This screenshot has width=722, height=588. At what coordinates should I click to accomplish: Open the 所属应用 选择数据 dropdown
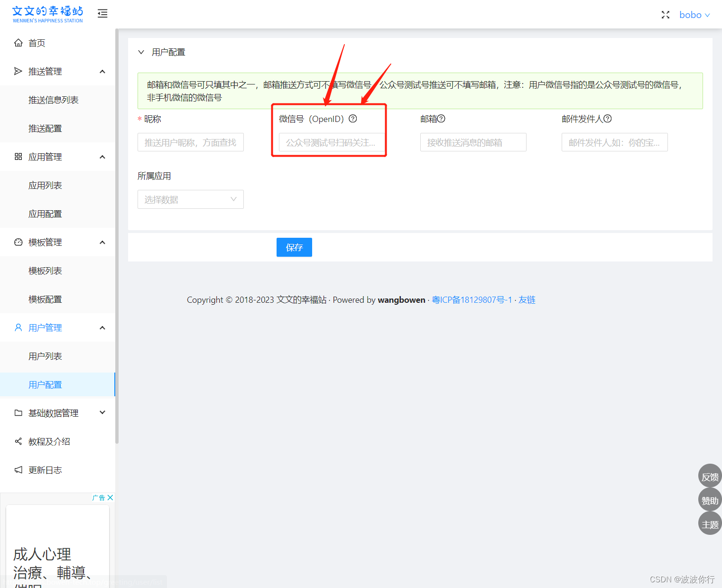[x=191, y=199]
